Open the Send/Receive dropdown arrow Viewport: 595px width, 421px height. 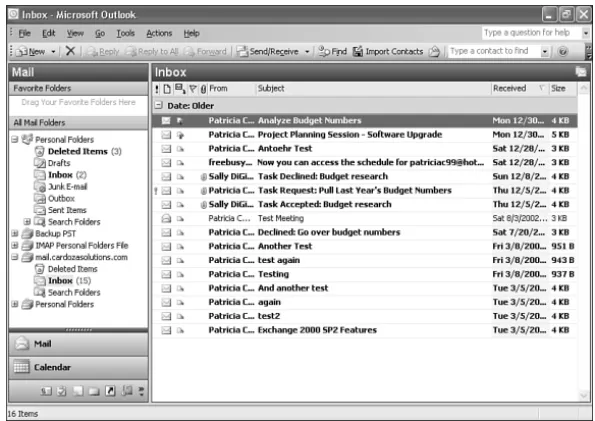(x=307, y=51)
